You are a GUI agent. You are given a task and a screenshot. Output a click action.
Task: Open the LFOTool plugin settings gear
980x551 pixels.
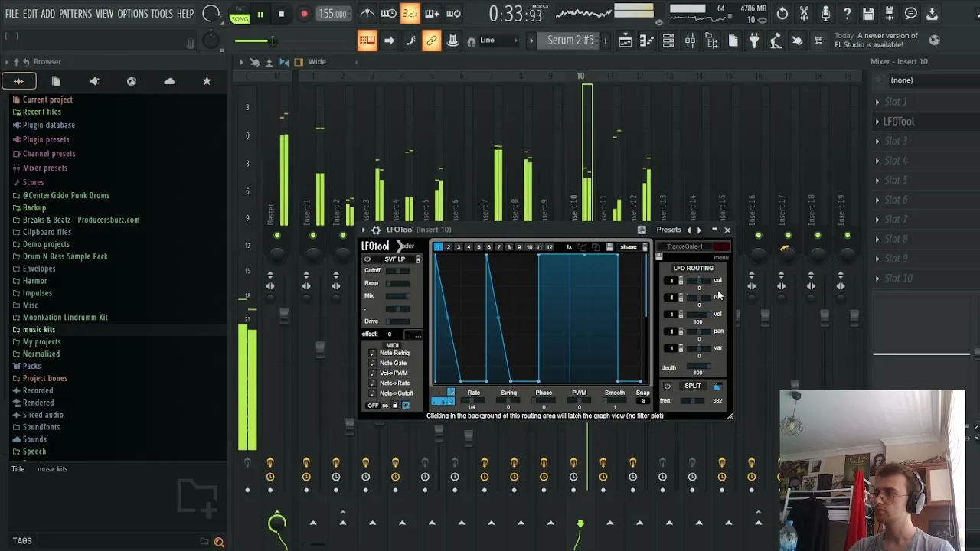375,230
